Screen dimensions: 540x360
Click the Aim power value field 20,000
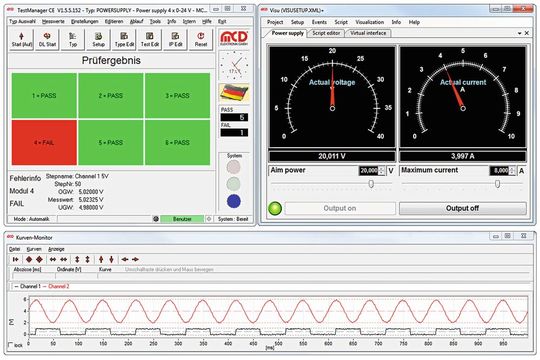pyautogui.click(x=368, y=171)
